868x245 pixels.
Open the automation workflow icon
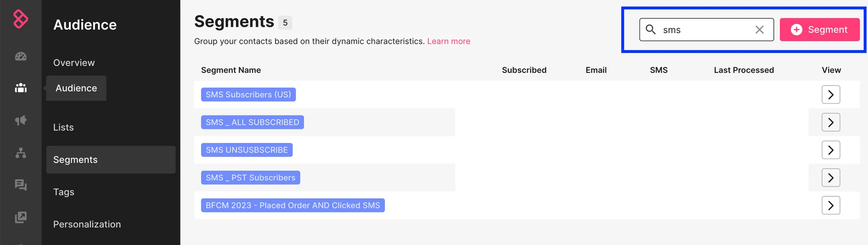21,153
